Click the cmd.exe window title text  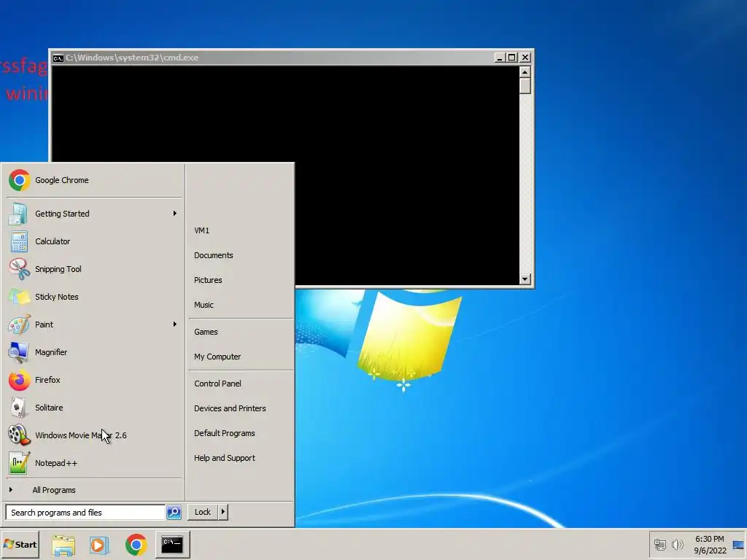(x=132, y=58)
